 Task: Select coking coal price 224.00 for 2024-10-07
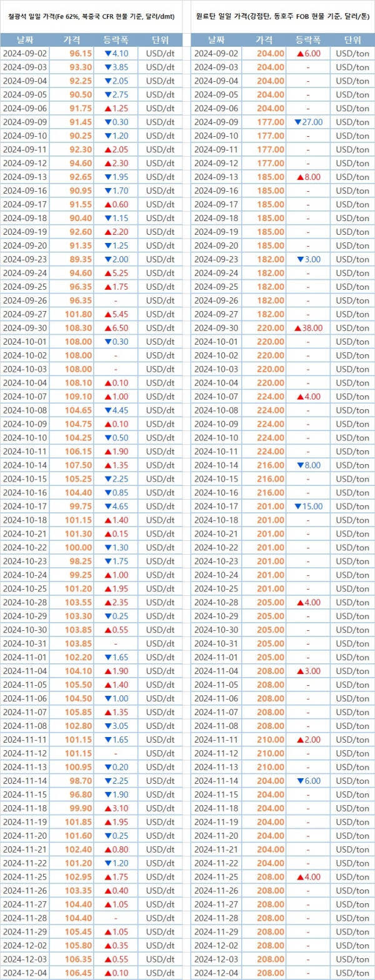pyautogui.click(x=271, y=397)
